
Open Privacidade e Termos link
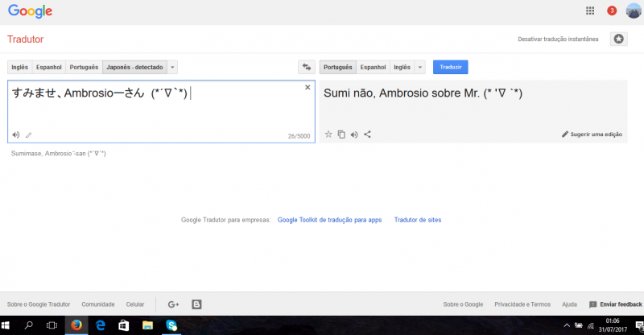click(x=522, y=304)
